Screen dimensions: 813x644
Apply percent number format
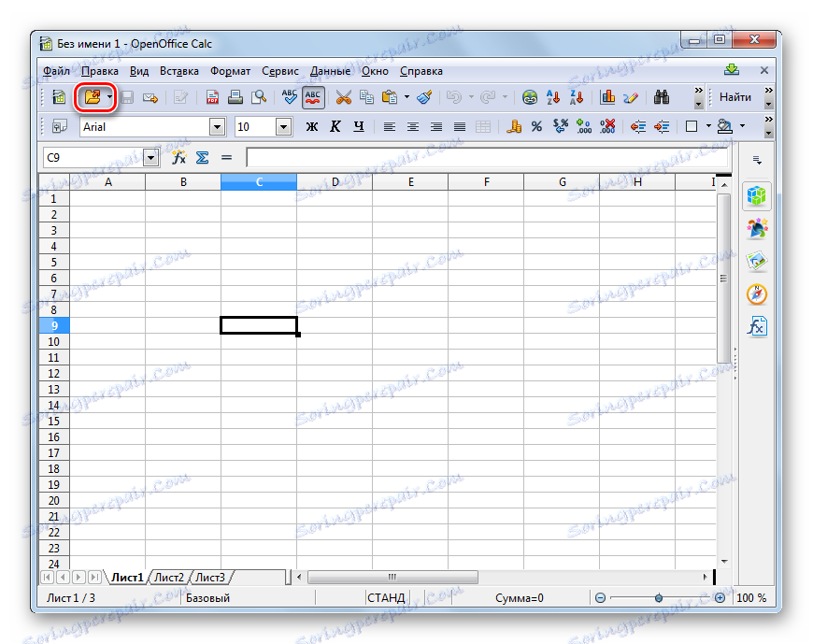pos(536,126)
